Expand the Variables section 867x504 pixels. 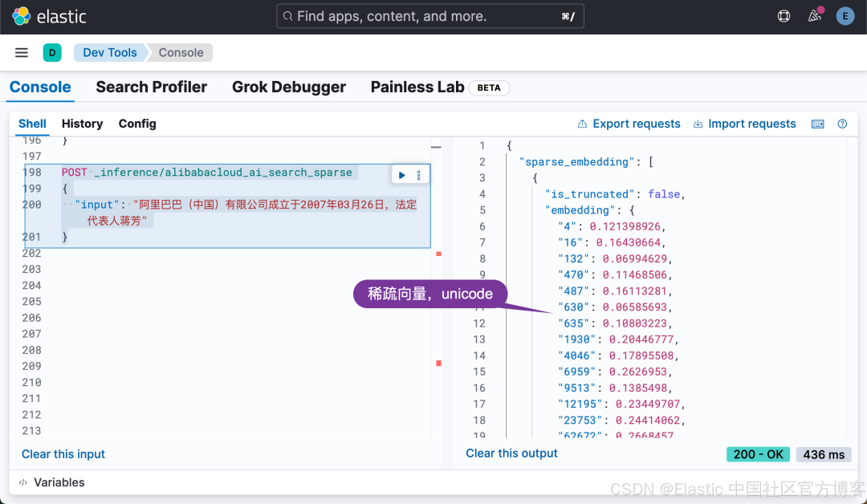(53, 482)
